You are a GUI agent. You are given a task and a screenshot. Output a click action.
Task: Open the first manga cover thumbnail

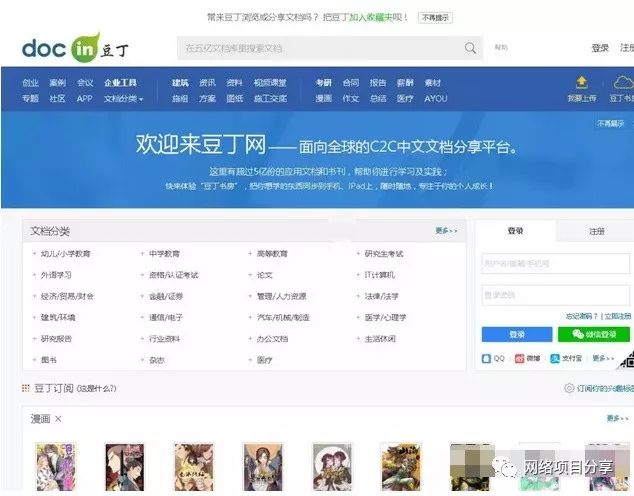click(56, 467)
